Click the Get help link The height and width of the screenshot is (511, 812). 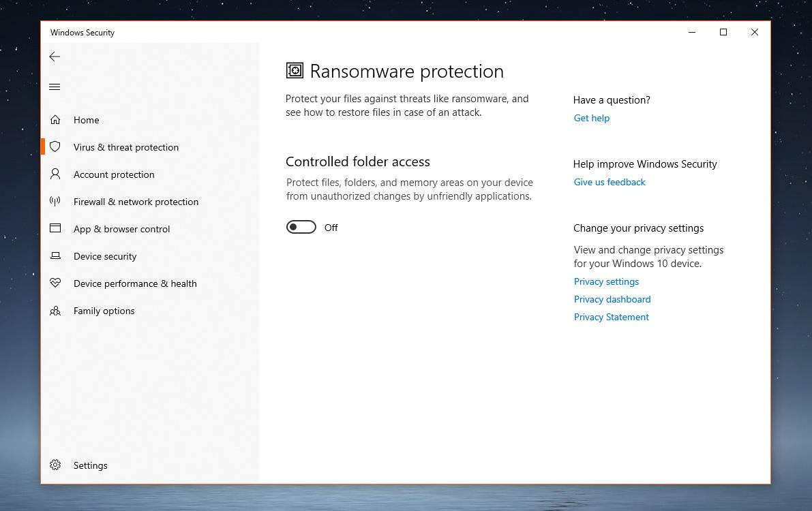[591, 118]
